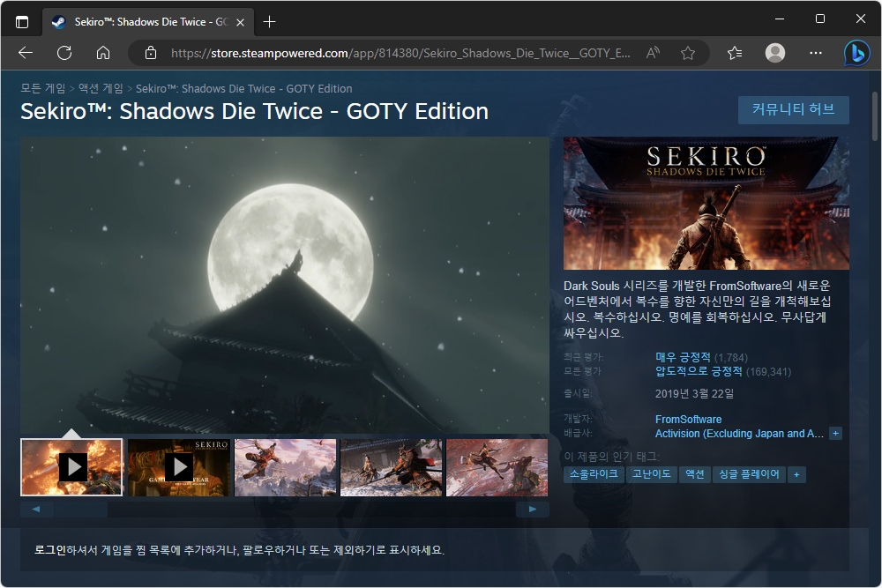The image size is (882, 588).
Task: Minimize the browser window
Action: click(780, 19)
